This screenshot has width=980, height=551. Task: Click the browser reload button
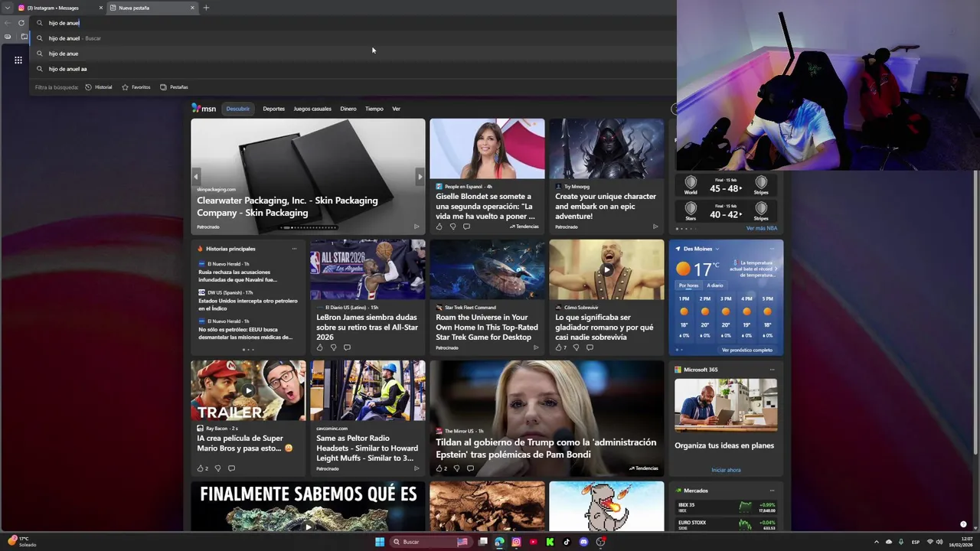pos(21,23)
